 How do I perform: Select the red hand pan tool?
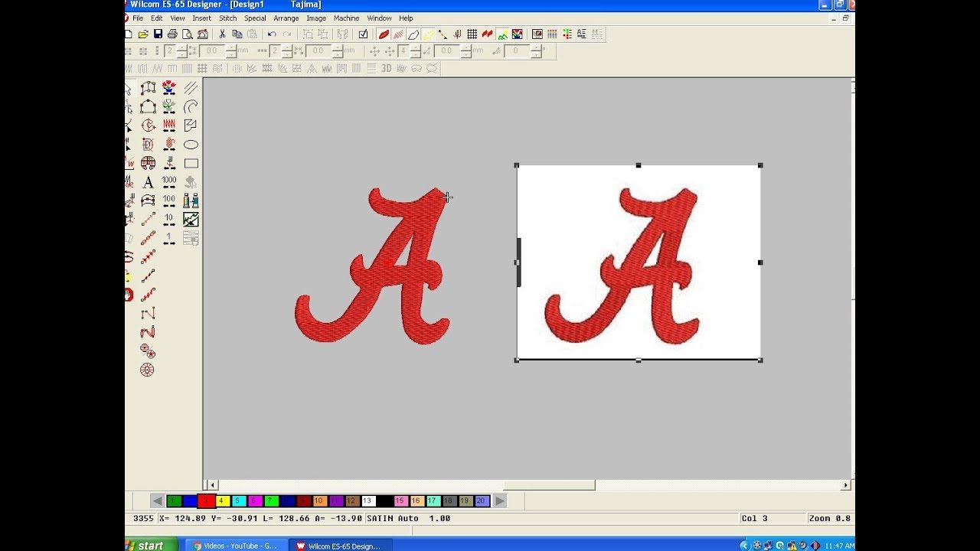click(129, 295)
